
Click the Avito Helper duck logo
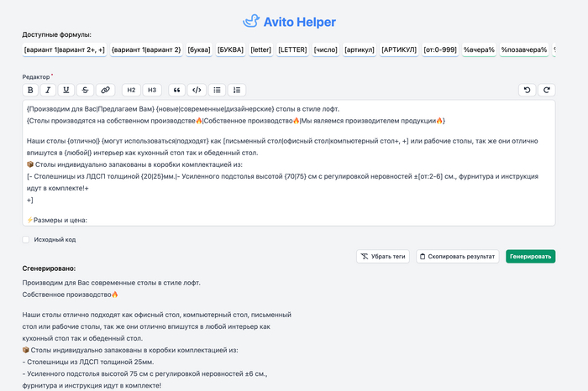pyautogui.click(x=251, y=21)
